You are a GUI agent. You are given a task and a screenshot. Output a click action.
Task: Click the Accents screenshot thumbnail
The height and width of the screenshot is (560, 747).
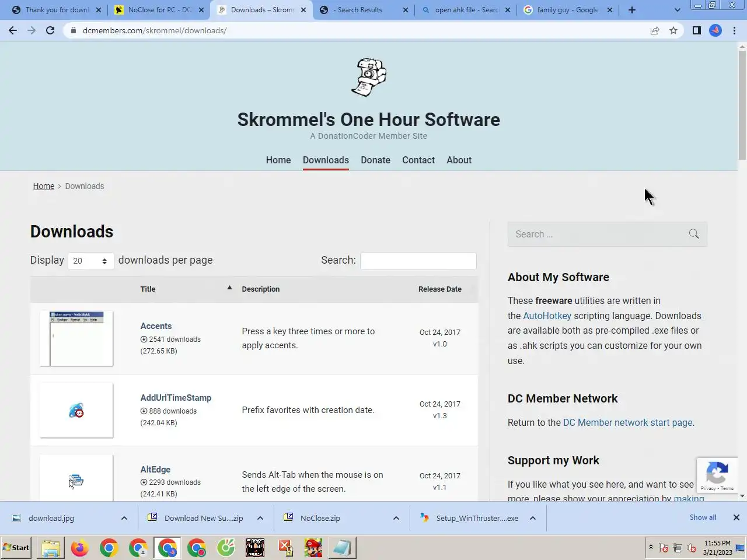click(x=76, y=338)
